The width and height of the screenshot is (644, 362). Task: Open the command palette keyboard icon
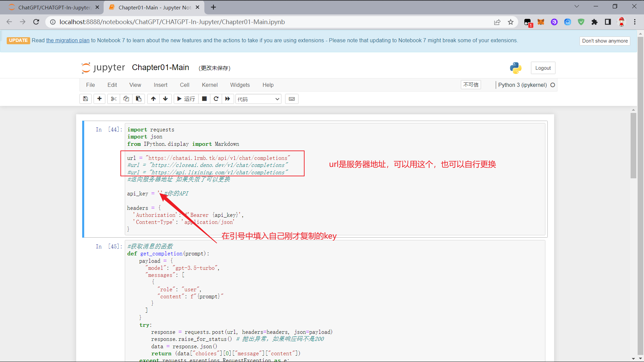pos(292,99)
